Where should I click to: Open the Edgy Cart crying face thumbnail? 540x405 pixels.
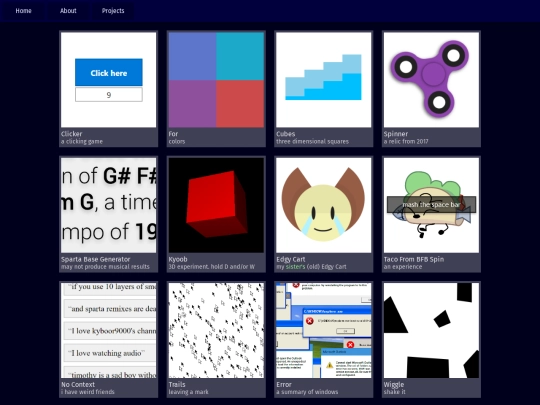click(x=324, y=205)
